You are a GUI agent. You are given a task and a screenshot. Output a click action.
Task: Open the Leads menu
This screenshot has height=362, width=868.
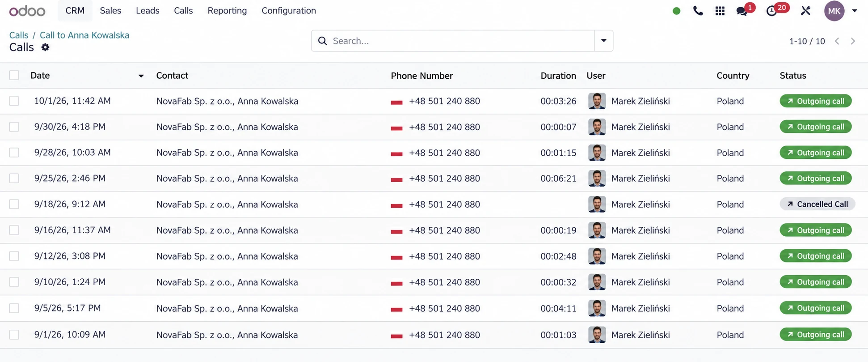147,11
